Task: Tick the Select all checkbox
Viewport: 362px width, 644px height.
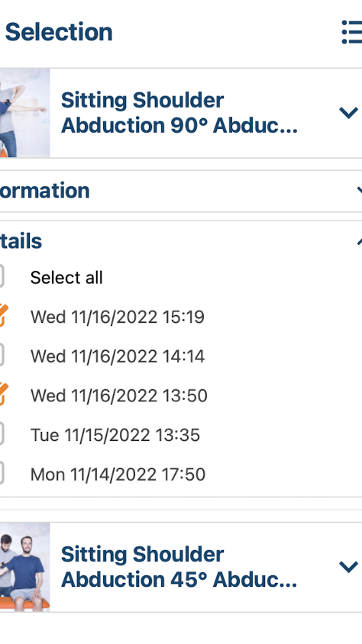Action: coord(2,276)
